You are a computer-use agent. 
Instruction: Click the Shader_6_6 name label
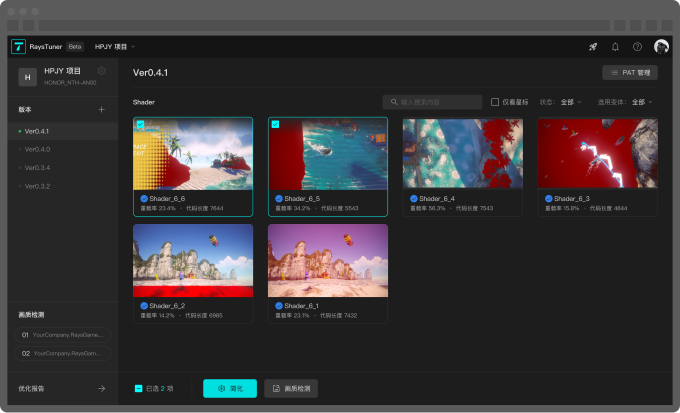coord(167,199)
